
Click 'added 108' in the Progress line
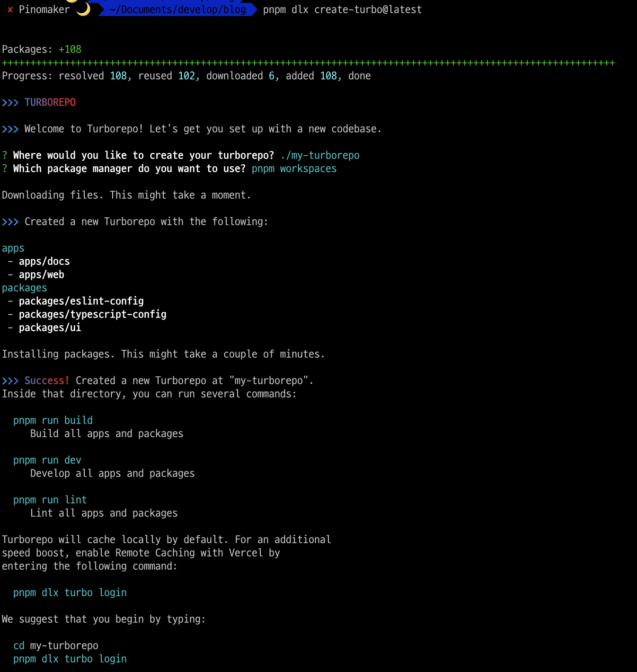(311, 76)
